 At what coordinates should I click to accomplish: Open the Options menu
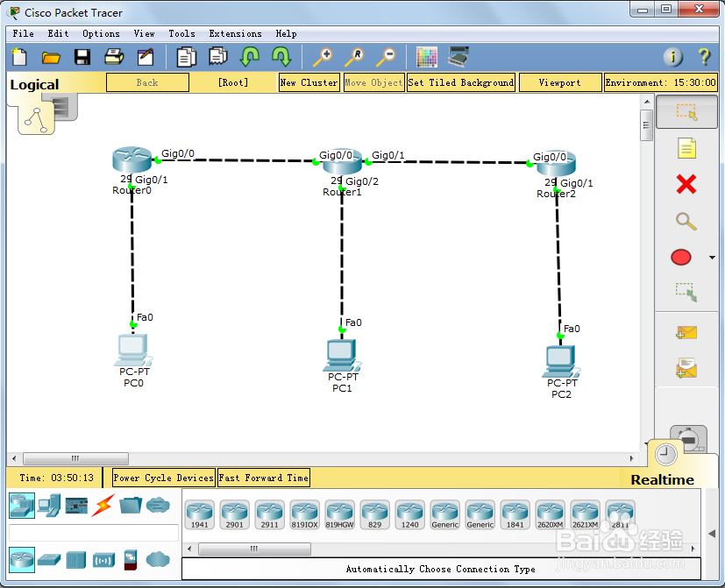[x=102, y=34]
